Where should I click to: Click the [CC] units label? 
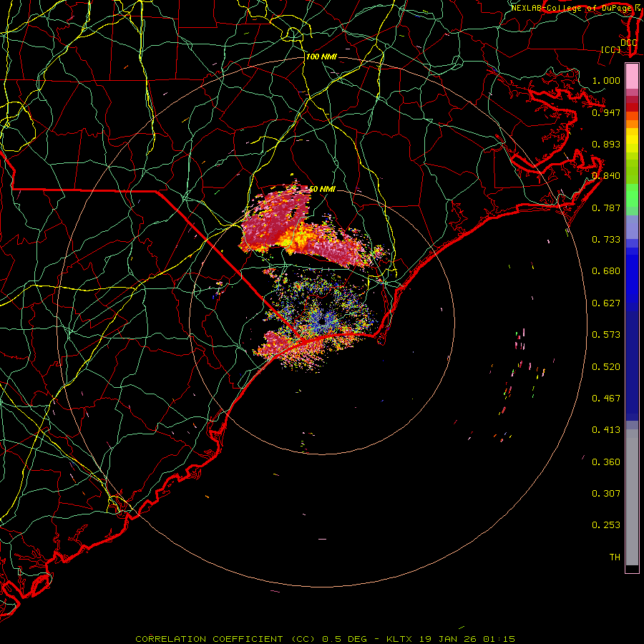(611, 49)
